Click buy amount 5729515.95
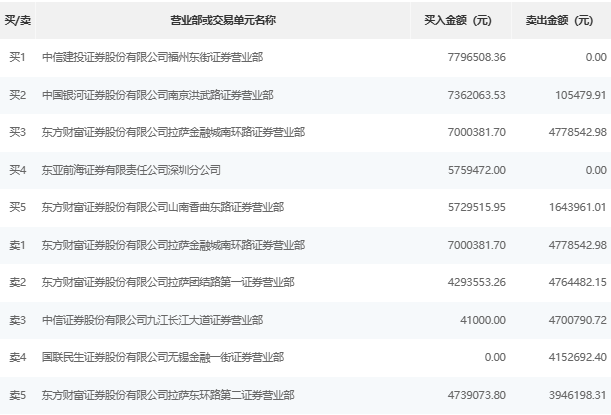The width and height of the screenshot is (611, 415). coord(477,207)
